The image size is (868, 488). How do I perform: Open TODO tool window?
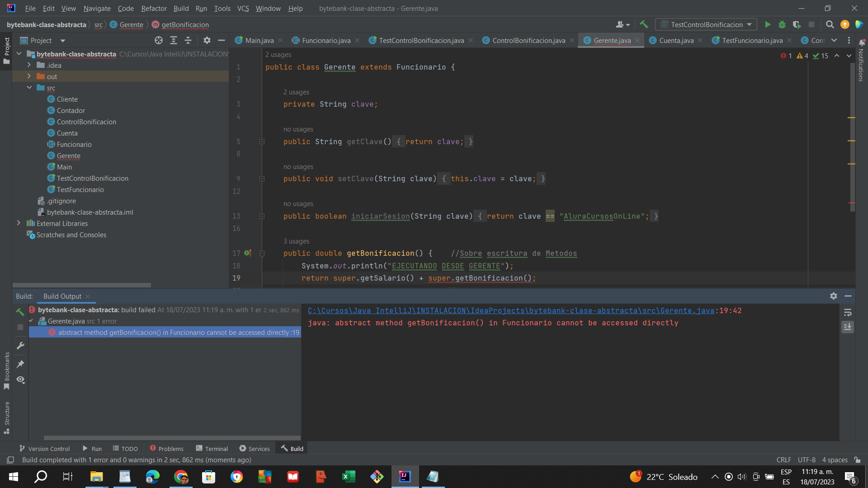tap(125, 448)
